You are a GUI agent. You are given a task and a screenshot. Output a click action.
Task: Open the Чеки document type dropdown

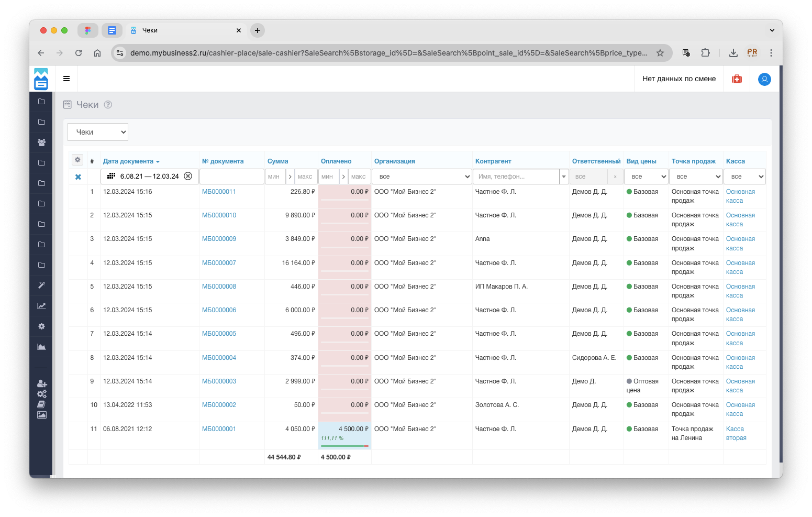point(98,132)
